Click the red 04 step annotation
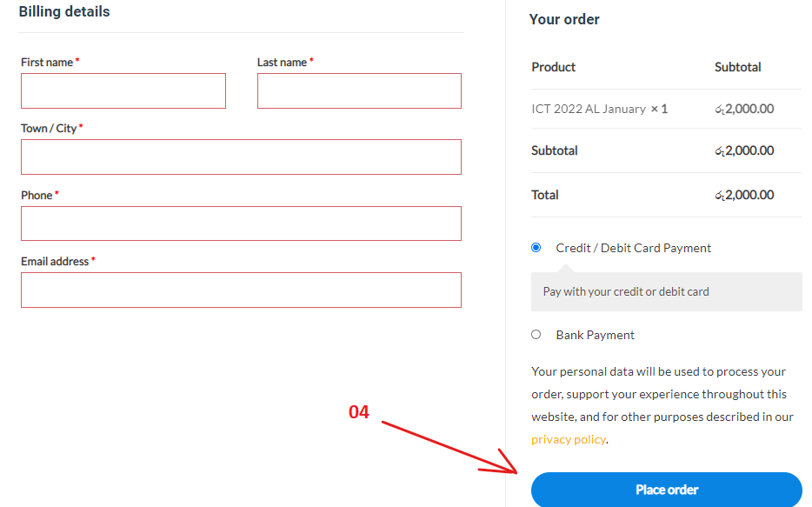The width and height of the screenshot is (812, 507). point(358,411)
